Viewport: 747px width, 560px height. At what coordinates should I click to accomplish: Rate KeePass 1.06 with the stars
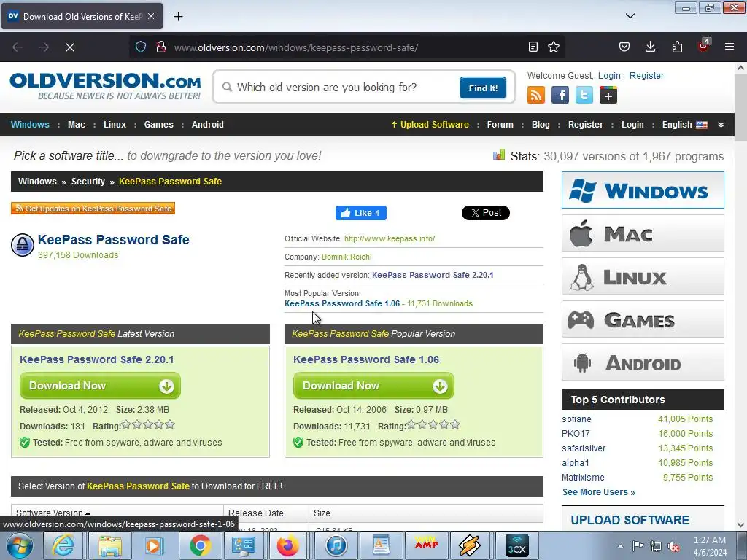[x=433, y=425]
